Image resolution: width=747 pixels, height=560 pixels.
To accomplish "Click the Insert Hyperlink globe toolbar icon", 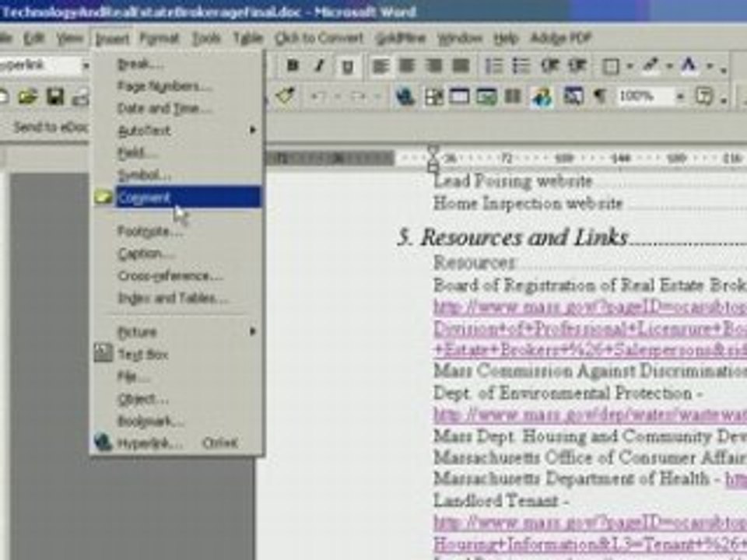I will tap(405, 97).
